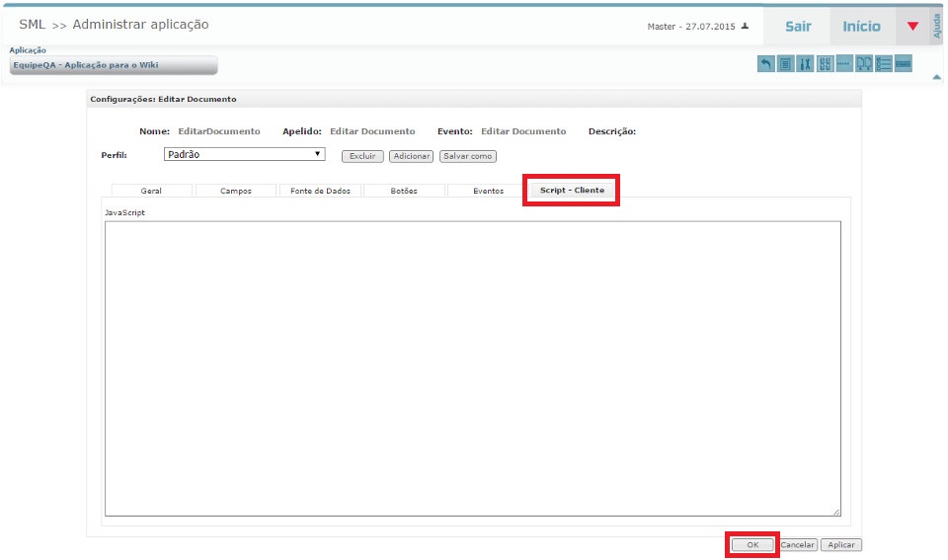948x560 pixels.
Task: Click the Apelido value Editar Documento
Action: 372,131
